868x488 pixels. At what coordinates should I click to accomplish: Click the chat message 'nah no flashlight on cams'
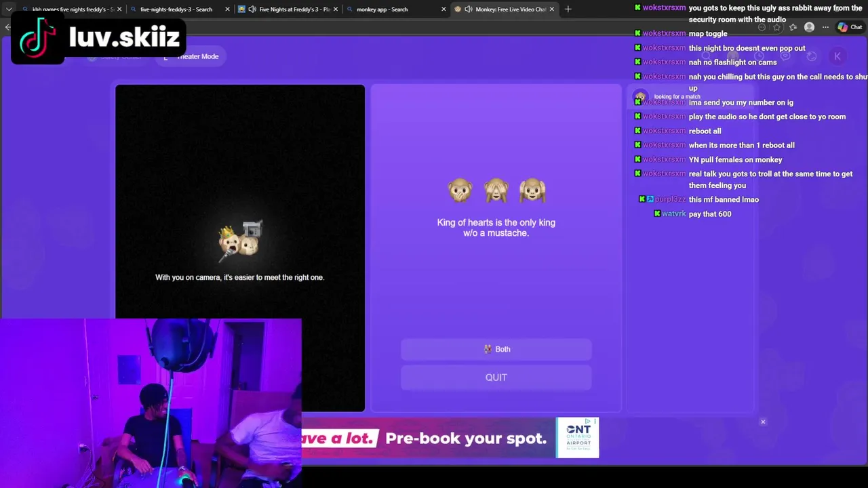coord(732,62)
